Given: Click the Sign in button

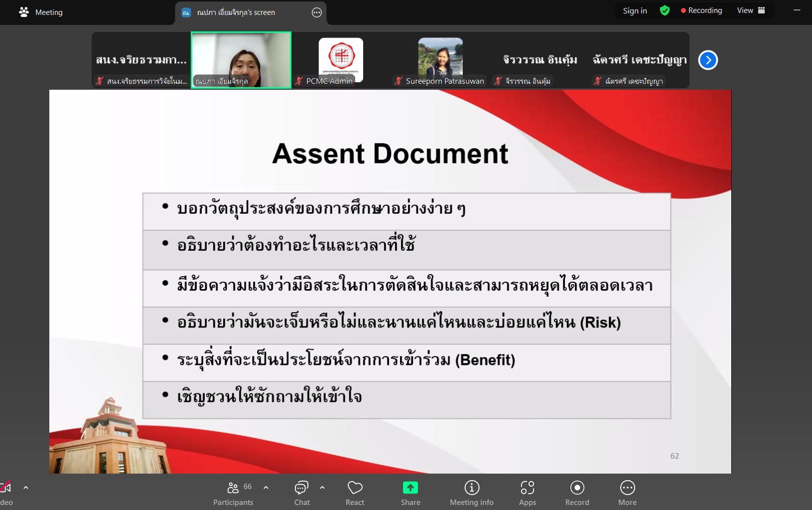Looking at the screenshot, I should (x=635, y=10).
